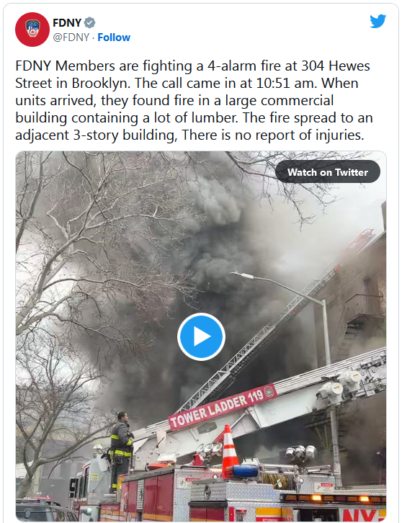Viewport: 420px width, 523px height.
Task: Click the '10:51 am' time in tweet
Action: [286, 83]
